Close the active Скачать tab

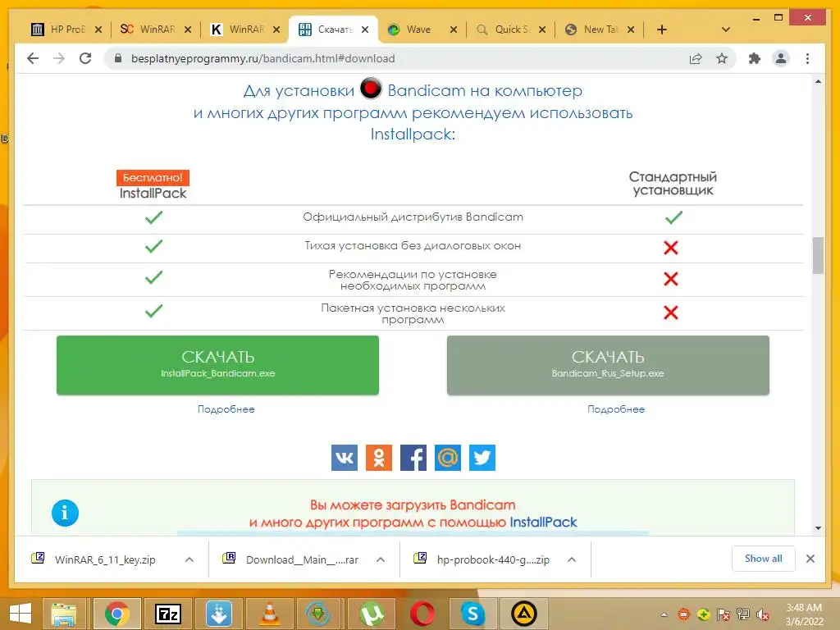click(x=365, y=30)
